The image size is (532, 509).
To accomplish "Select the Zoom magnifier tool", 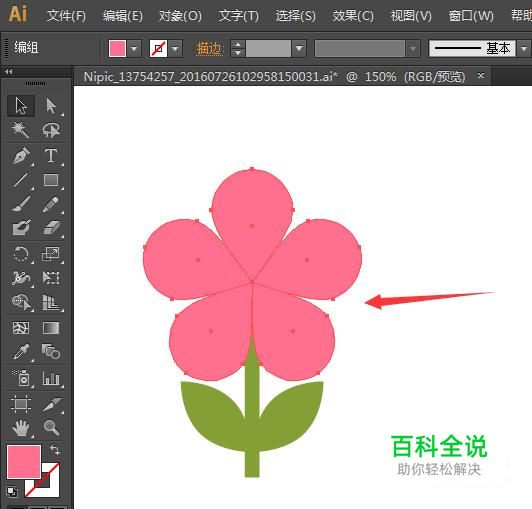I will 51,428.
